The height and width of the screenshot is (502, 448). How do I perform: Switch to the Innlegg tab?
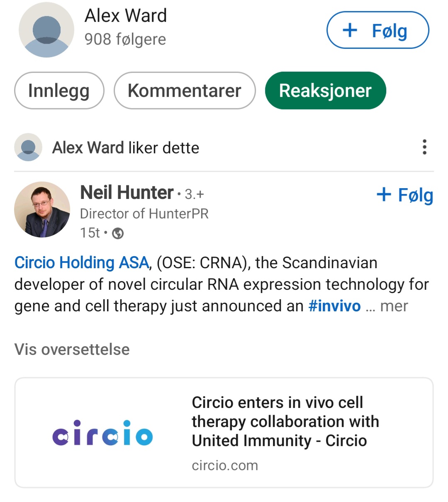click(59, 91)
